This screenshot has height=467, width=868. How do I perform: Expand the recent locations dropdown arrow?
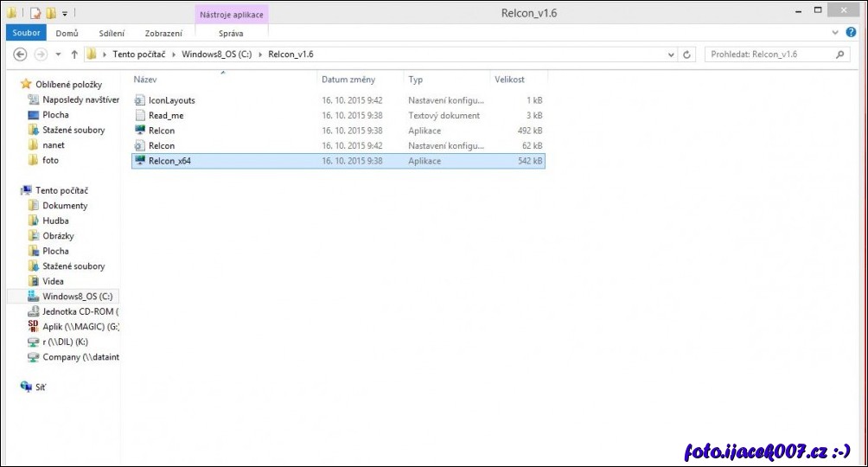pos(58,54)
